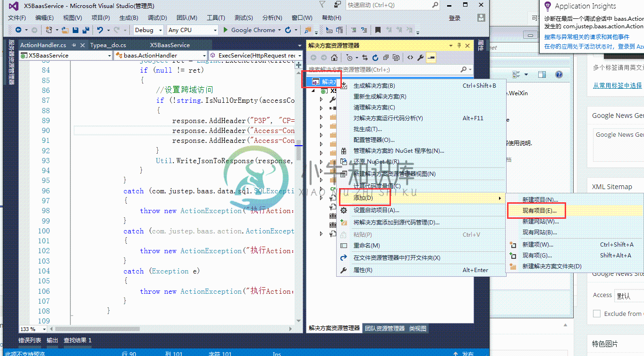Switch to the 团队资源管理器 tab
644x356 pixels.
tap(385, 328)
